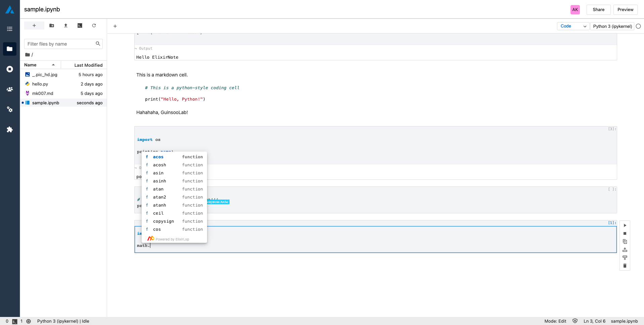Click the [3]: execution prompt

click(612, 129)
